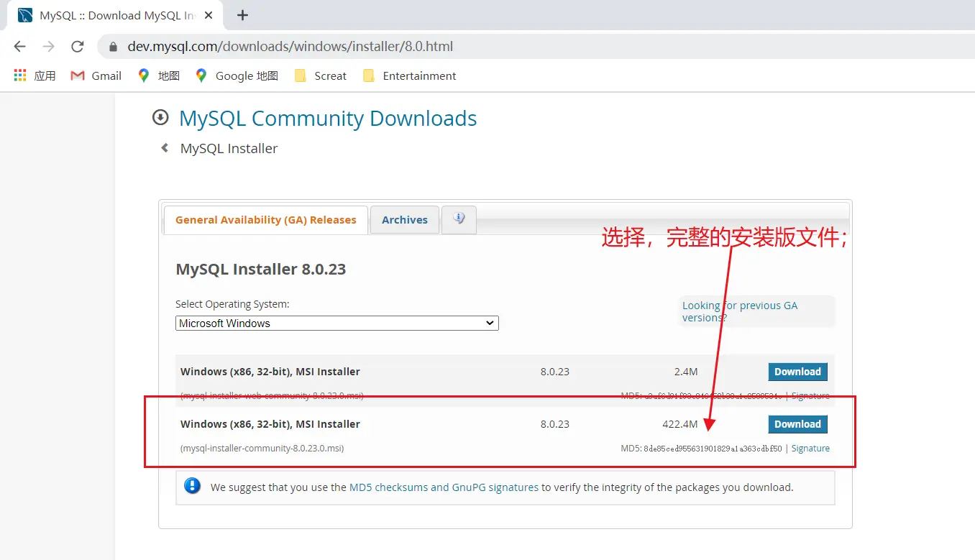Open MD5 checksums and GnuPG signatures link
This screenshot has width=975, height=560.
(x=444, y=487)
